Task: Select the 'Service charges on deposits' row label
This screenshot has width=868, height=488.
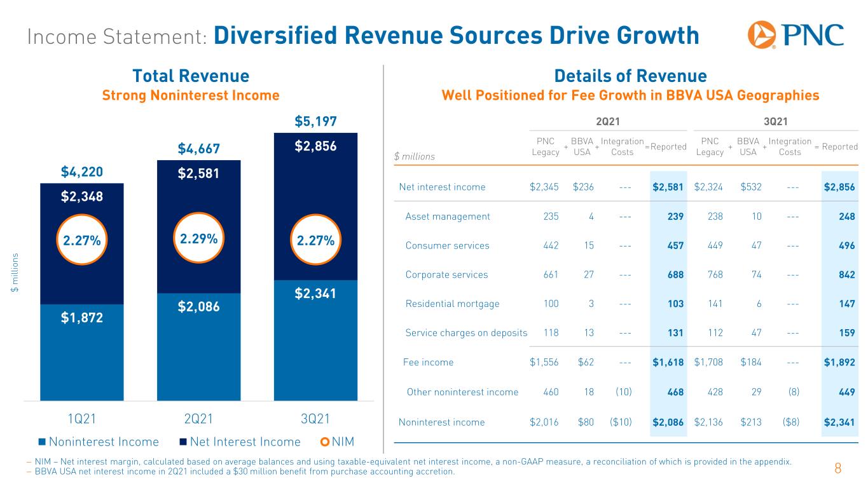Action: click(466, 333)
